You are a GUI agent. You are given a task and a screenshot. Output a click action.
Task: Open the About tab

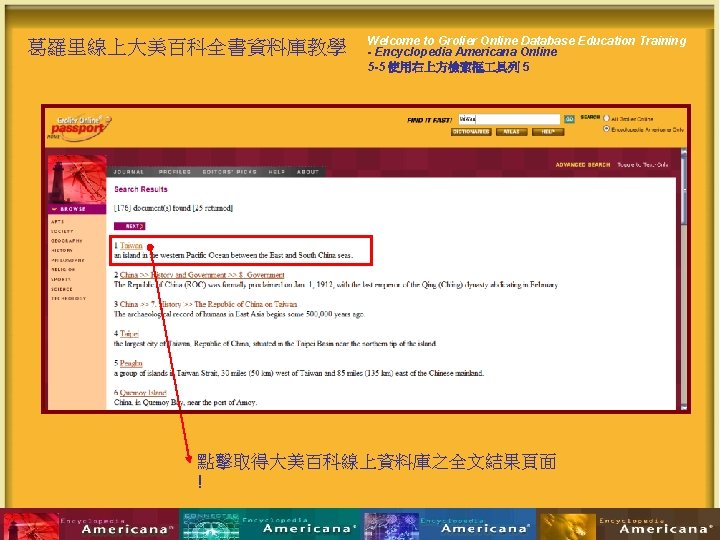[x=308, y=172]
